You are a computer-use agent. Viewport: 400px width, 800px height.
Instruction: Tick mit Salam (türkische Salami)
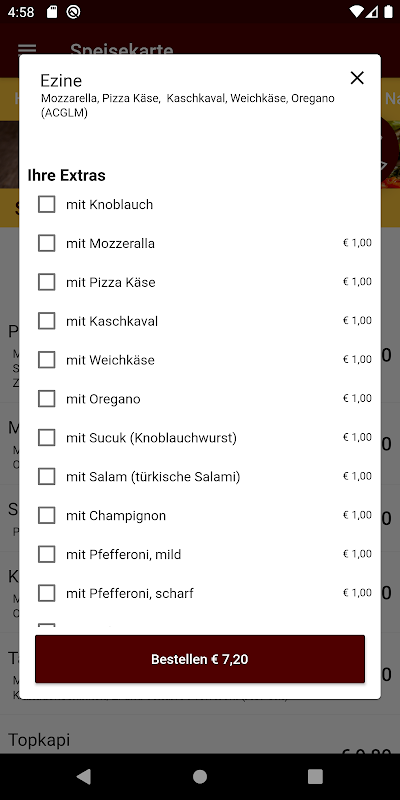(x=46, y=477)
